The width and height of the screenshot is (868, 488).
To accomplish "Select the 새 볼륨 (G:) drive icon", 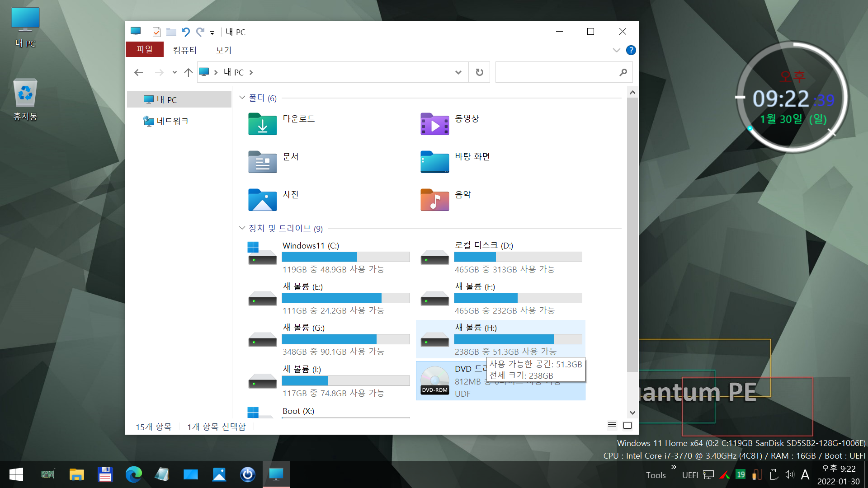I will coord(262,340).
